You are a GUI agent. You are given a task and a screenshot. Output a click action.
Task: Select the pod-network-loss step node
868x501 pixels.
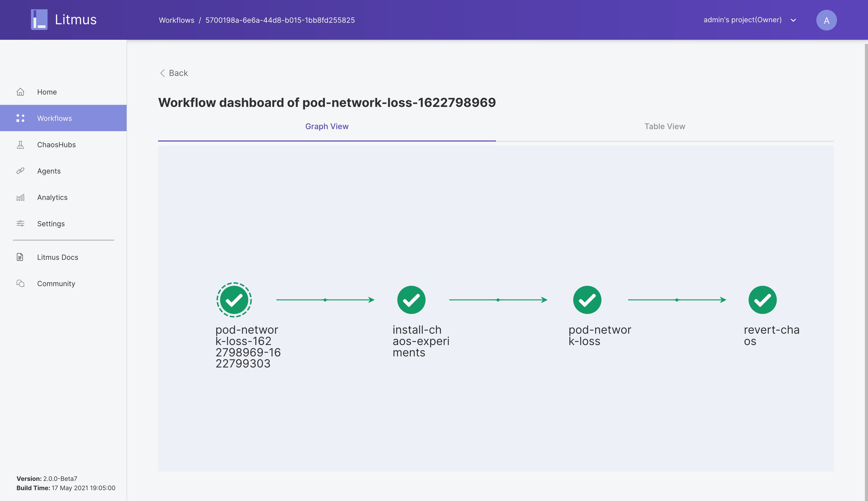coord(587,300)
